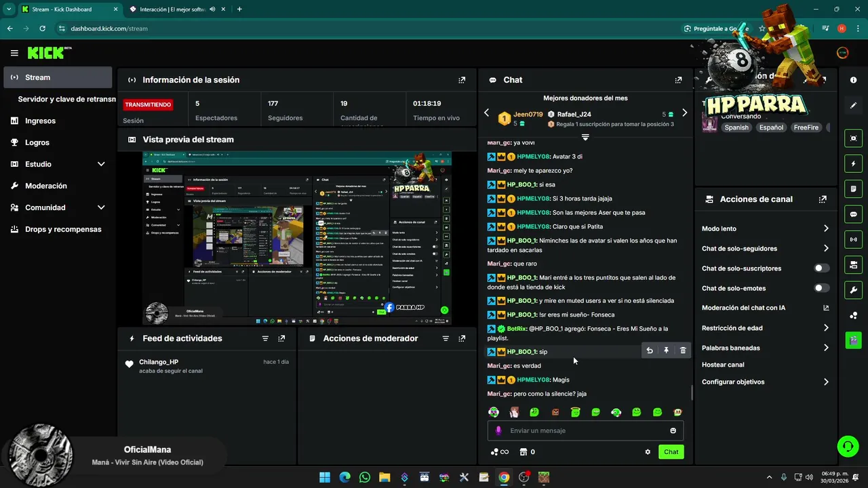Toggle session info broadcast icon in sidebar
The width and height of the screenshot is (868, 488).
click(853, 239)
